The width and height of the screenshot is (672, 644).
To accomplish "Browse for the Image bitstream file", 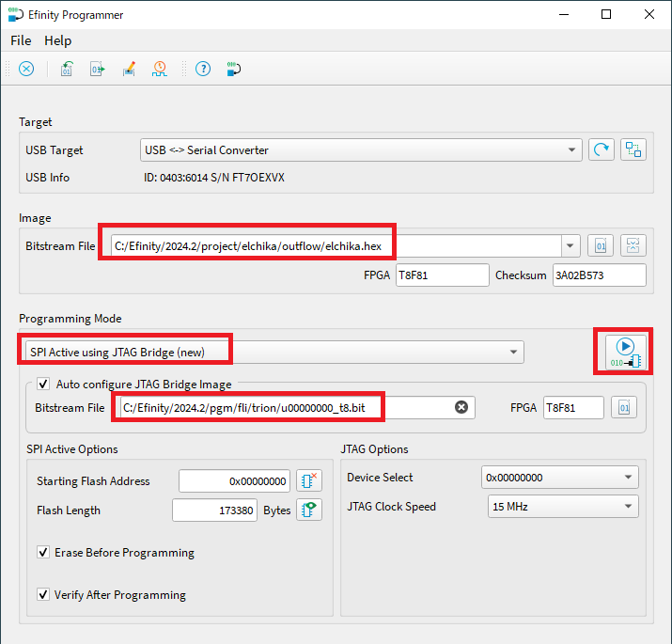I will (x=601, y=246).
